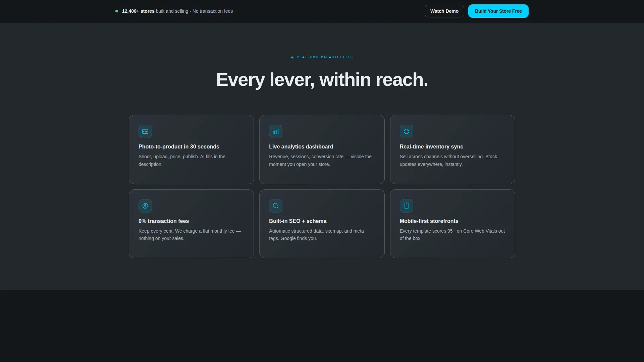Open the Mobile-first storefronts card title
Screen dimensions: 644x362
coord(429,221)
